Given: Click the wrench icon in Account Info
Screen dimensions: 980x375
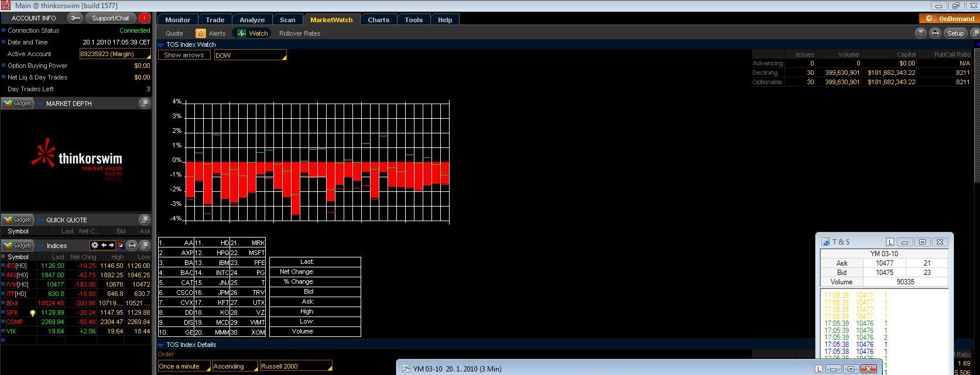Looking at the screenshot, I should [x=75, y=18].
